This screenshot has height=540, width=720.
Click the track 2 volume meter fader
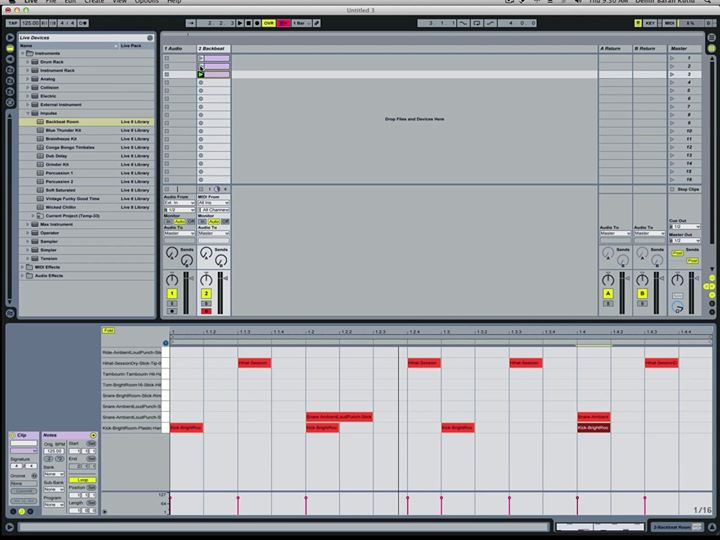click(x=220, y=293)
